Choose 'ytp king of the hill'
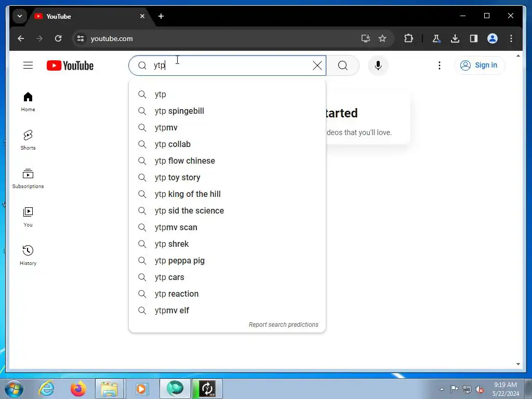 click(227, 194)
